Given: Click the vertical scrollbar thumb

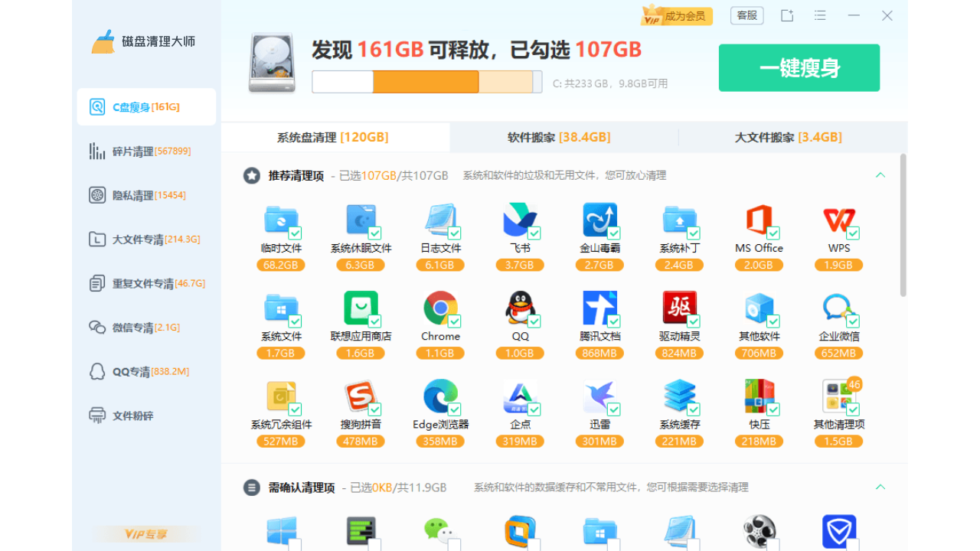Looking at the screenshot, I should [903, 225].
